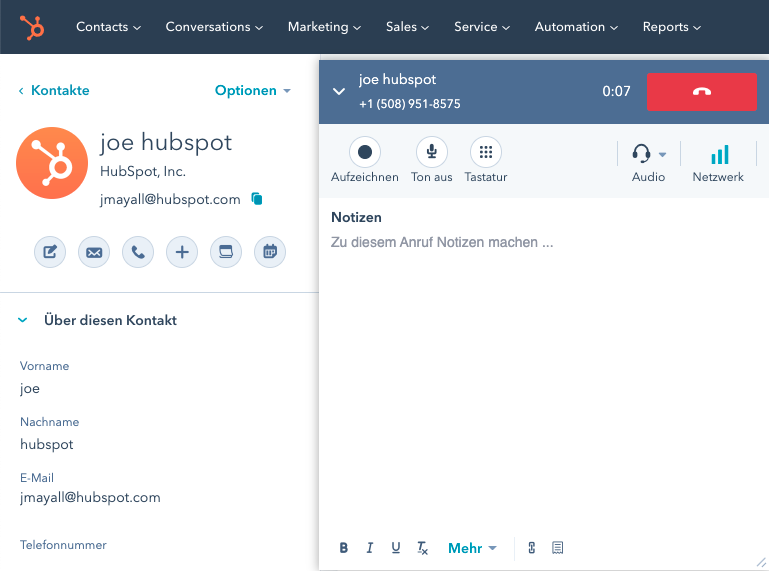Viewport: 769px width, 571px height.
Task: Go back to Kontakte list
Action: click(x=54, y=91)
